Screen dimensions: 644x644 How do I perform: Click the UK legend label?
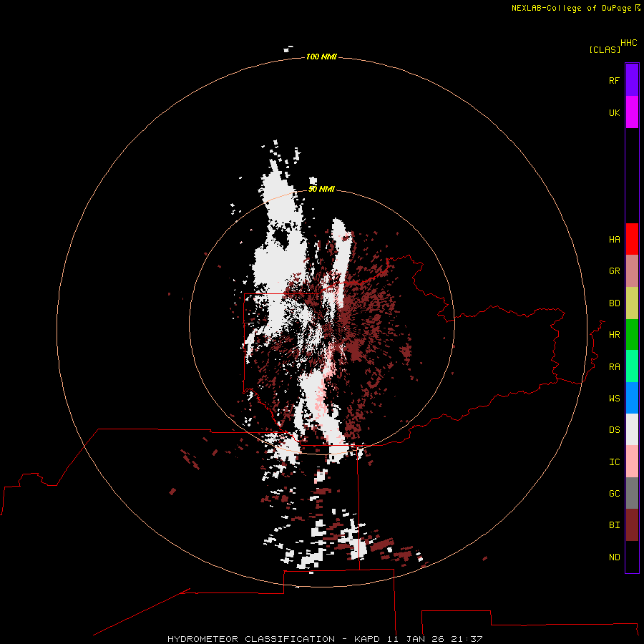614,112
